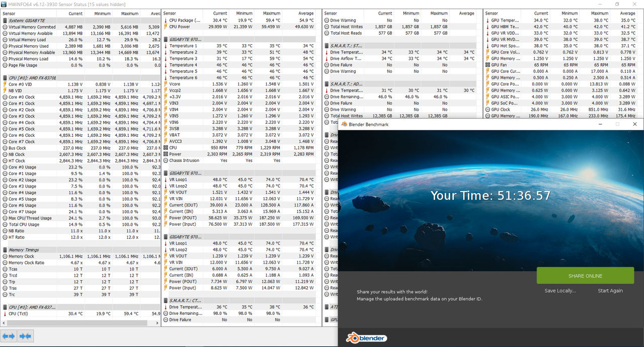Select the Trc memory timing row
This screenshot has height=347, width=644.
[x=80, y=294]
